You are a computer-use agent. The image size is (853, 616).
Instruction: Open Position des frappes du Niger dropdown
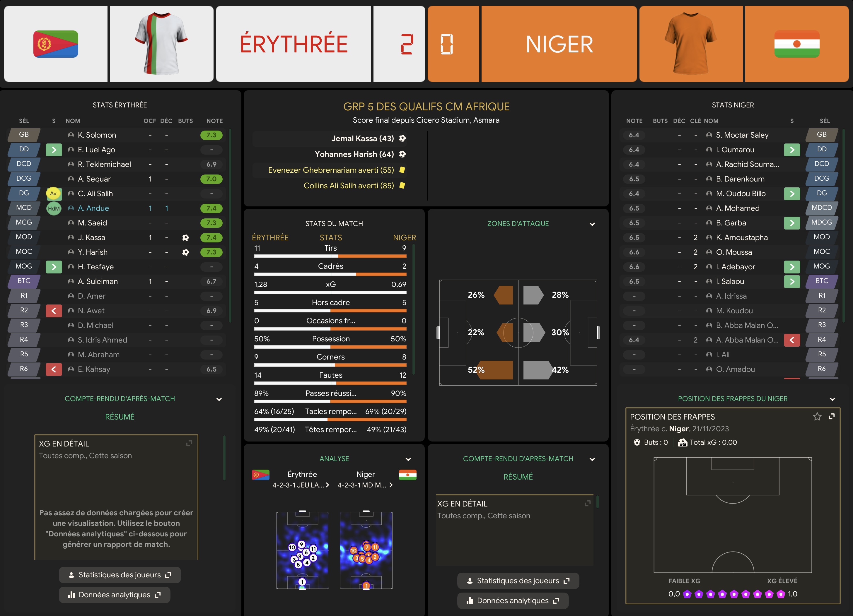tap(832, 399)
